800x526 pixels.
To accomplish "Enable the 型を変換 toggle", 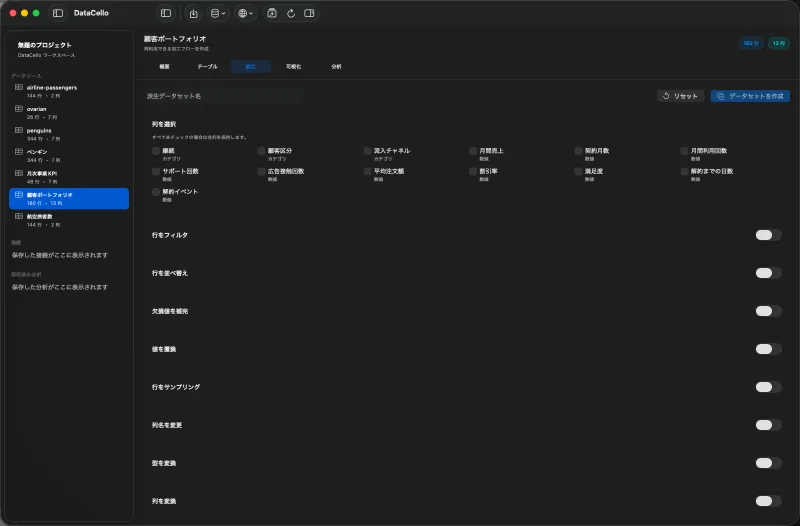I will tap(768, 463).
